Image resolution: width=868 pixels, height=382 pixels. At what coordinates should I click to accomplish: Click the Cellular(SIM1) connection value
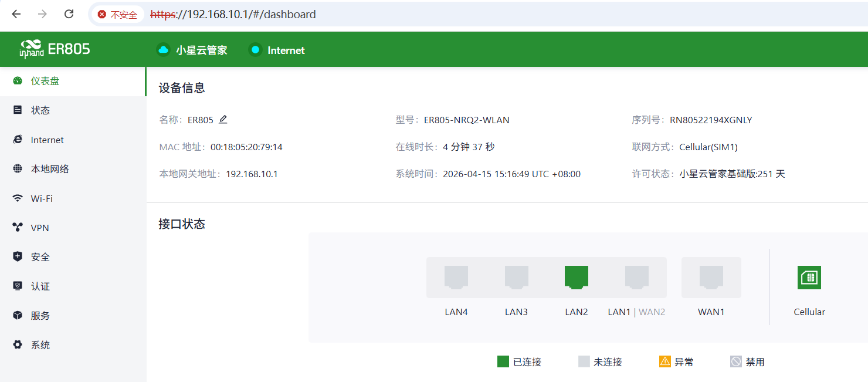point(708,147)
